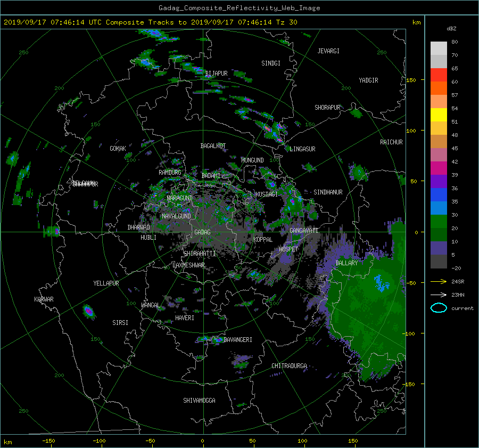Click the JEVARGI town label
The height and width of the screenshot is (448, 479).
(x=328, y=51)
